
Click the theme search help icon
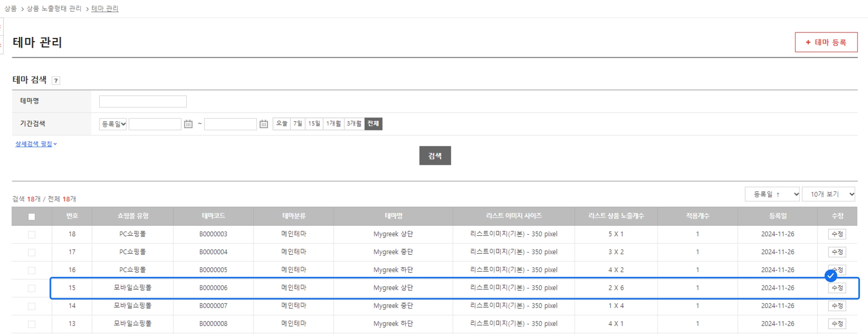pos(56,81)
